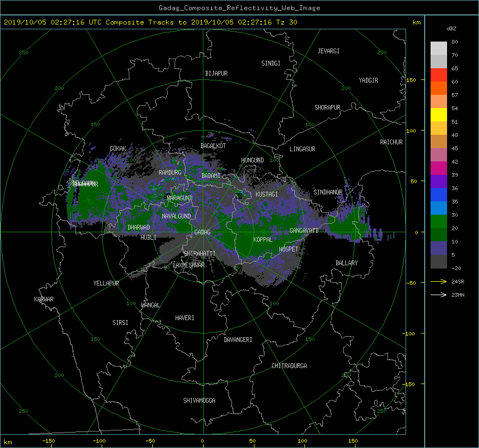
Task: Click the NAVALGUND city label
Action: click(x=176, y=216)
